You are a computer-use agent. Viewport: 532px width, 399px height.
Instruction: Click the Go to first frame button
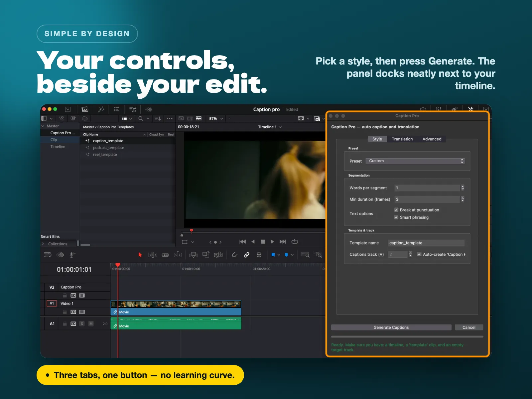pyautogui.click(x=243, y=242)
